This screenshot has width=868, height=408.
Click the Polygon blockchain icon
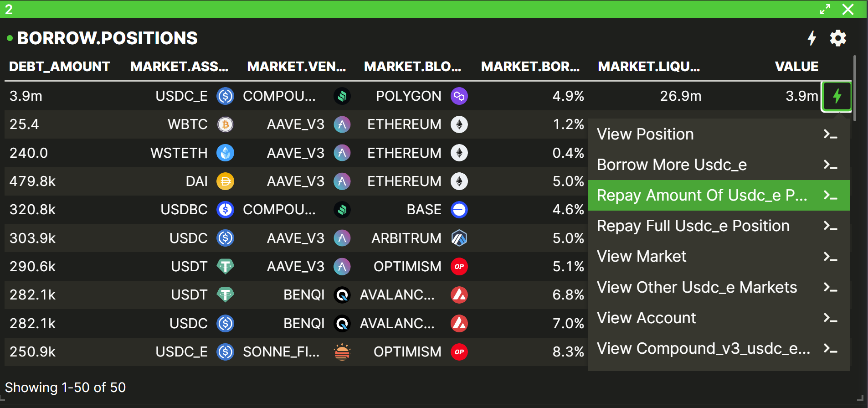(459, 96)
